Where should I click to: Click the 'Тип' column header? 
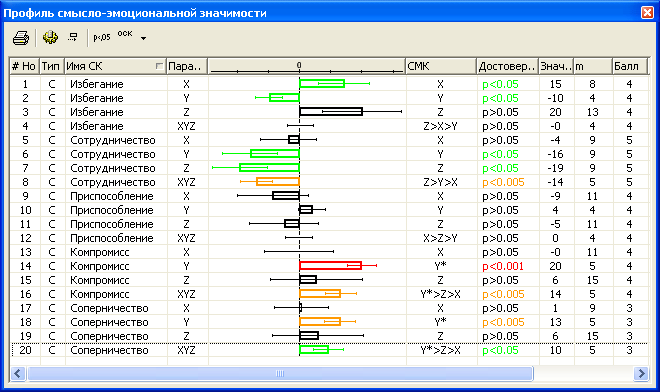(x=52, y=66)
